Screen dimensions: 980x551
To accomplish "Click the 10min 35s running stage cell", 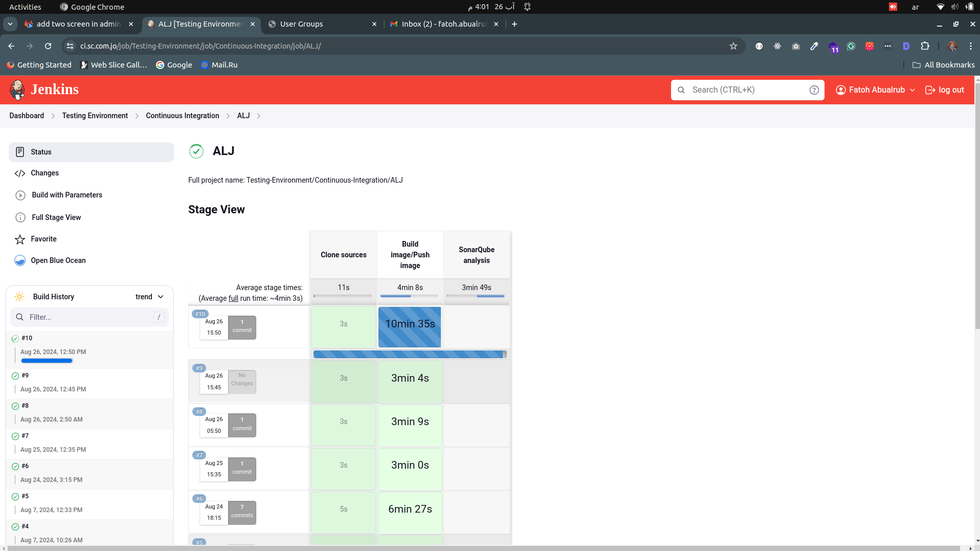I will [x=410, y=326].
